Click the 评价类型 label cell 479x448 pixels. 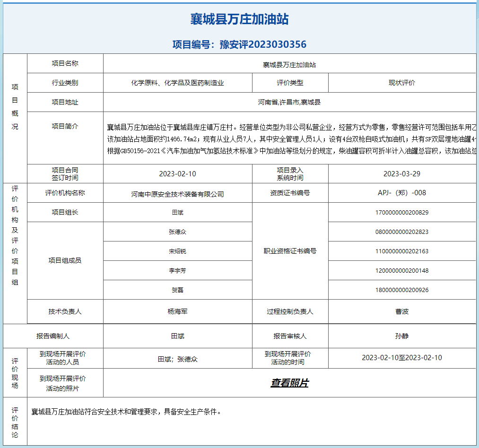[x=290, y=83]
